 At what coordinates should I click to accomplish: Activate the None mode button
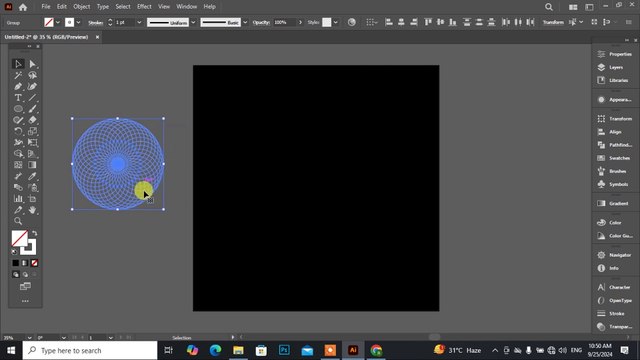pyautogui.click(x=34, y=263)
